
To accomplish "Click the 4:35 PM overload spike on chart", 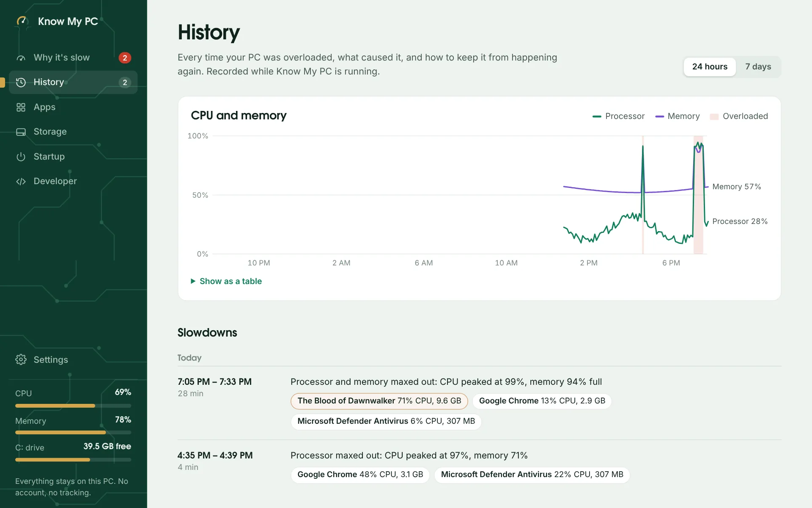I will (x=643, y=195).
